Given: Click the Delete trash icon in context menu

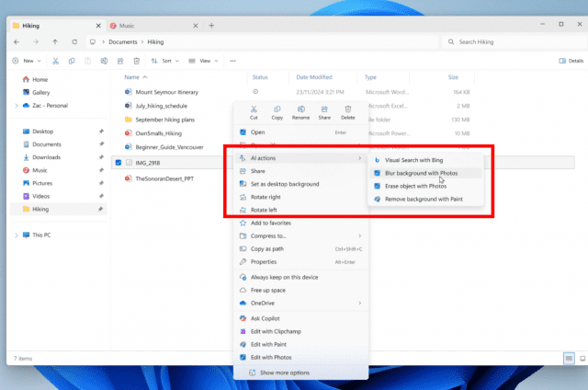Looking at the screenshot, I should pyautogui.click(x=348, y=112).
